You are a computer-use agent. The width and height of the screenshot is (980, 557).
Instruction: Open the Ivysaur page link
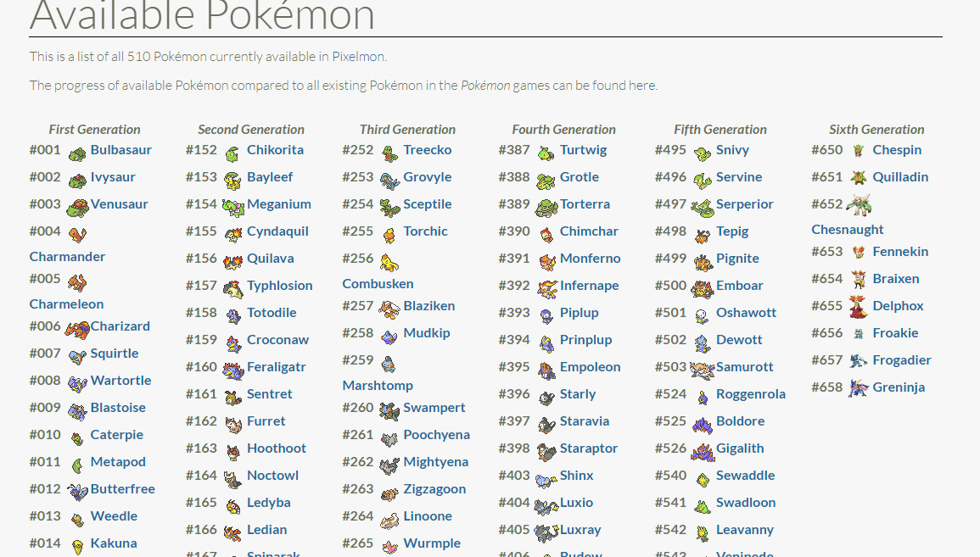[113, 176]
